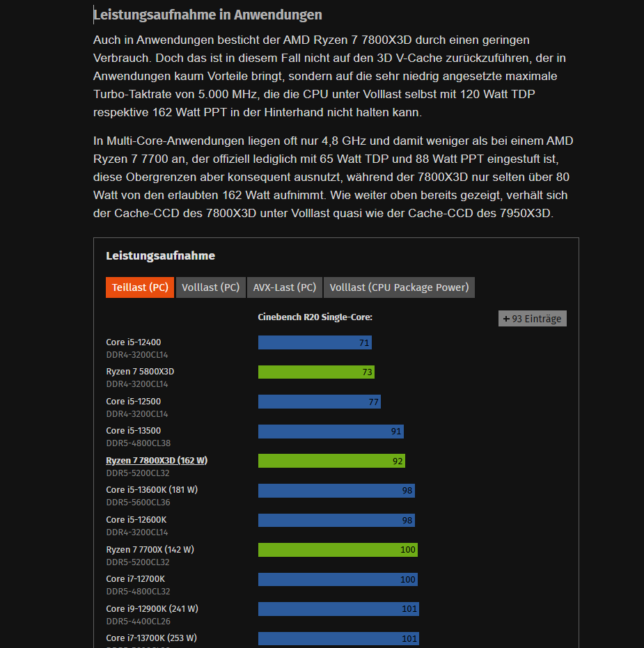Open the AVX-Last (PC) tab
This screenshot has width=644, height=648.
[284, 287]
